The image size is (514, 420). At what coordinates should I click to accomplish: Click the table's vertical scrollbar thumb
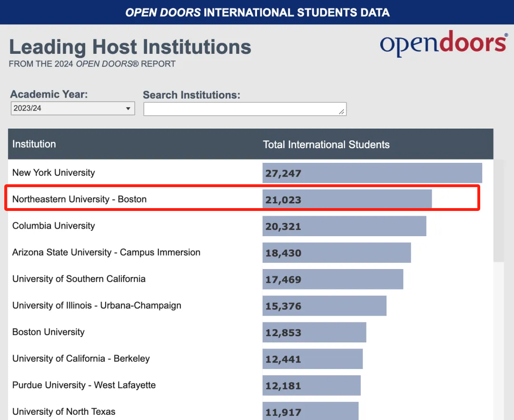(499, 210)
